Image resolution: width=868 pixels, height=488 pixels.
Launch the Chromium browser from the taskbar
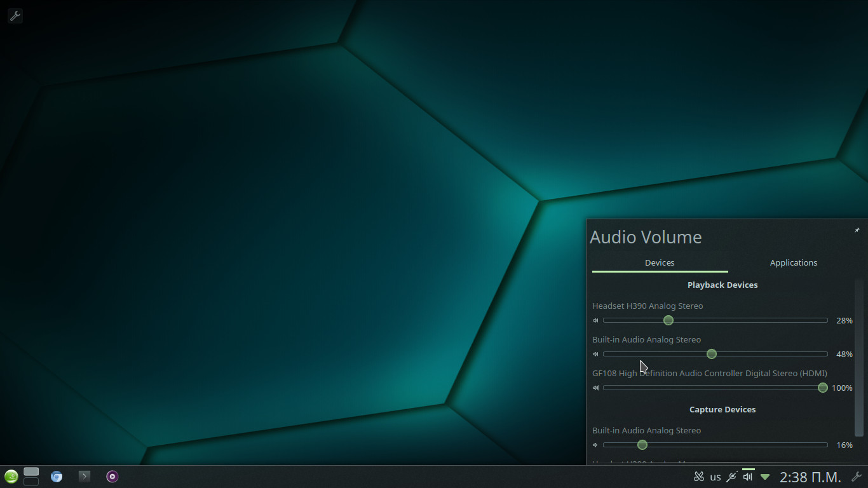57,477
